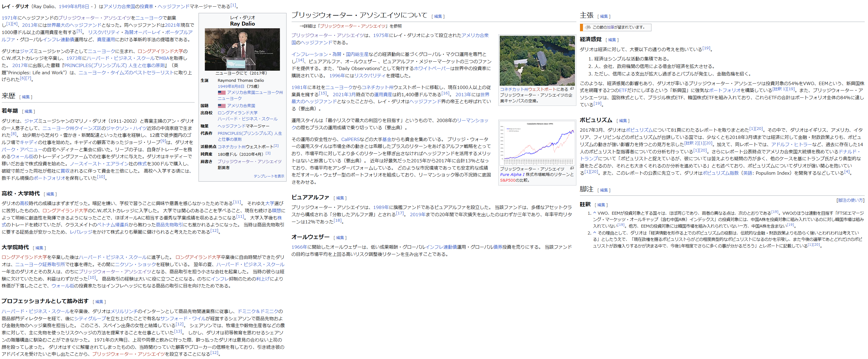Viewport: 868px width, 359px height.
Task: Click the enlarge icon on the Pure Alpha chart caption
Action: point(572,168)
